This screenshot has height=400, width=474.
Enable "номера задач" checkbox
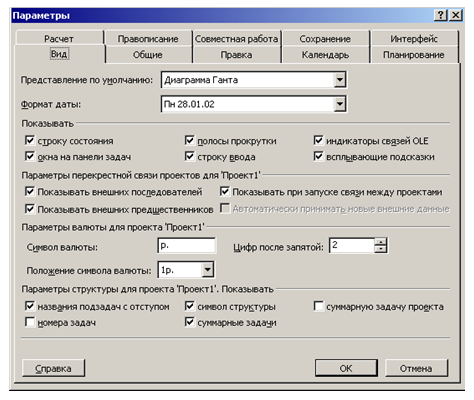(30, 322)
